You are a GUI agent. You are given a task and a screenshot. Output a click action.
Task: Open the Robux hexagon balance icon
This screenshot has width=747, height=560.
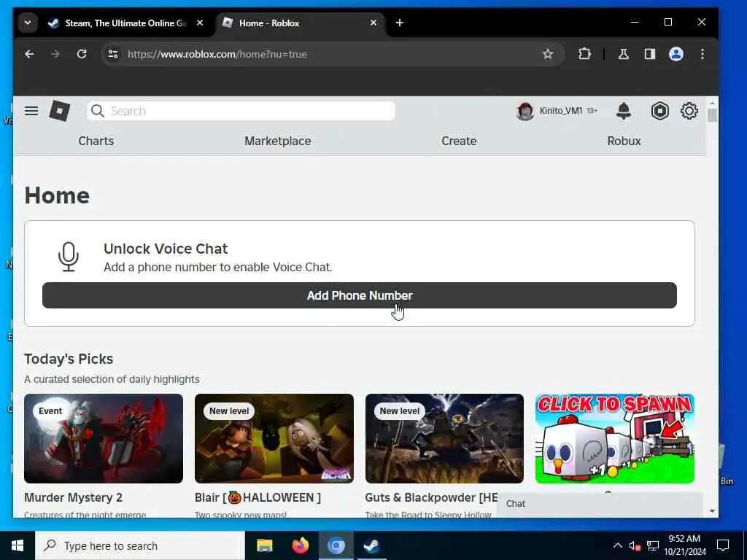pos(659,111)
